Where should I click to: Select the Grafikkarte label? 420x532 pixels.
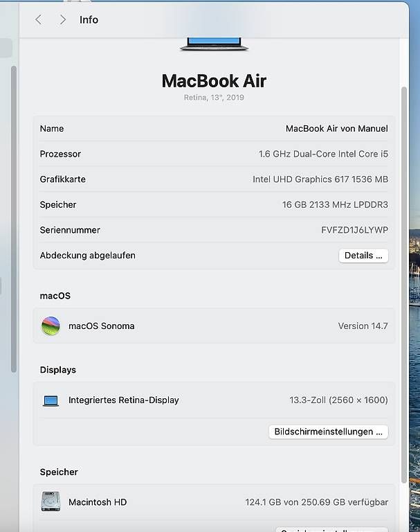[x=63, y=179]
